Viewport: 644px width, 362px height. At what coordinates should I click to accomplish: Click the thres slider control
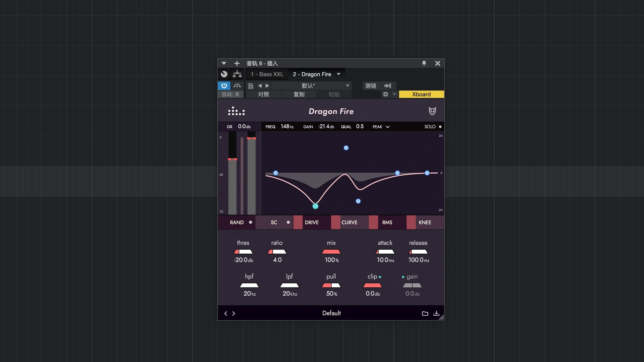pyautogui.click(x=243, y=252)
